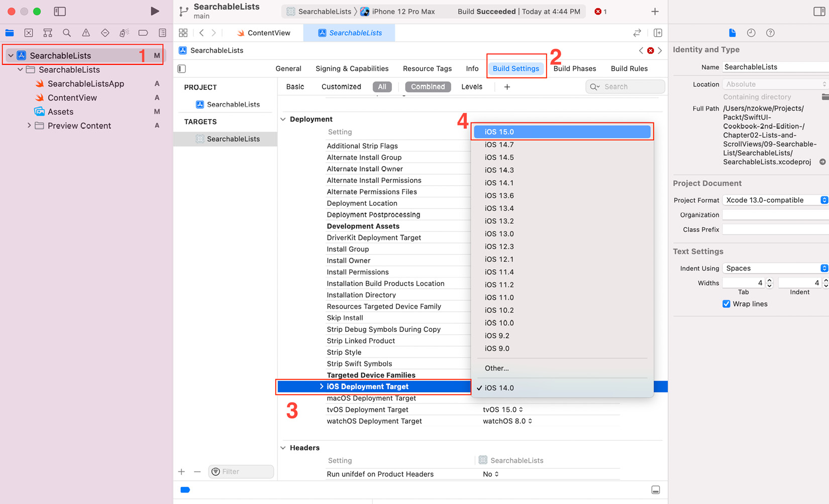Jump to the error in the jump bar
The width and height of the screenshot is (829, 504).
point(651,50)
